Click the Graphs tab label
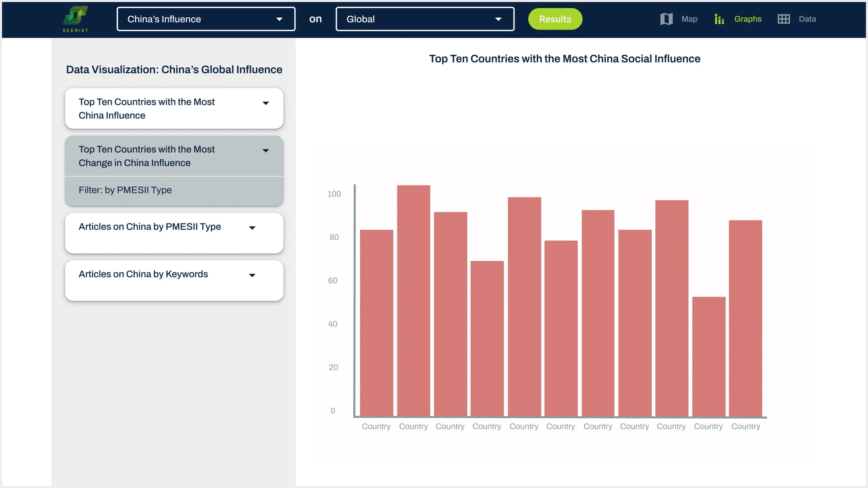The width and height of the screenshot is (868, 488). tap(748, 19)
